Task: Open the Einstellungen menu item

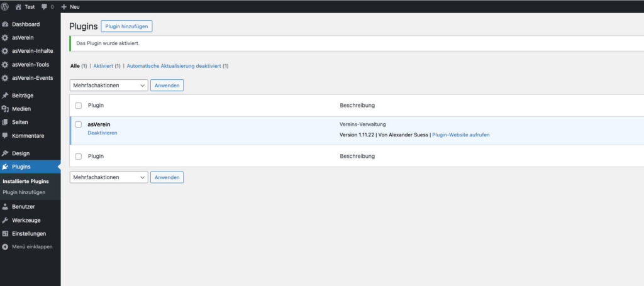Action: click(x=29, y=233)
